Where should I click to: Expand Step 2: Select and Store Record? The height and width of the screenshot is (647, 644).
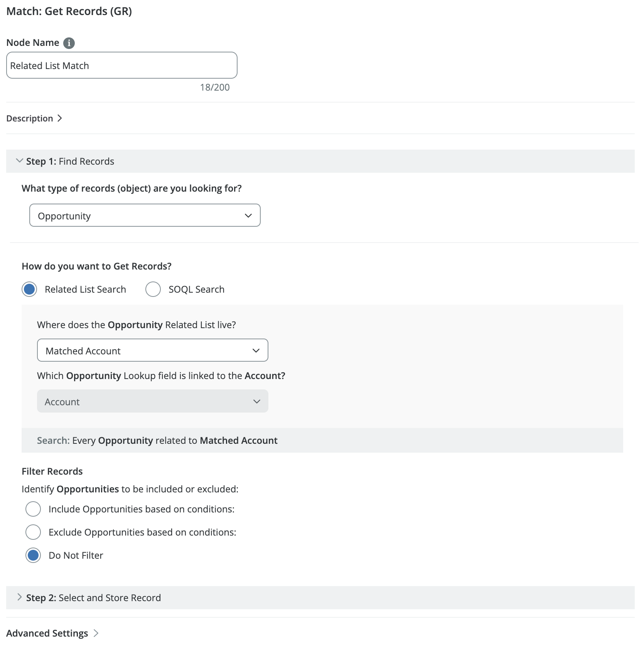click(93, 598)
